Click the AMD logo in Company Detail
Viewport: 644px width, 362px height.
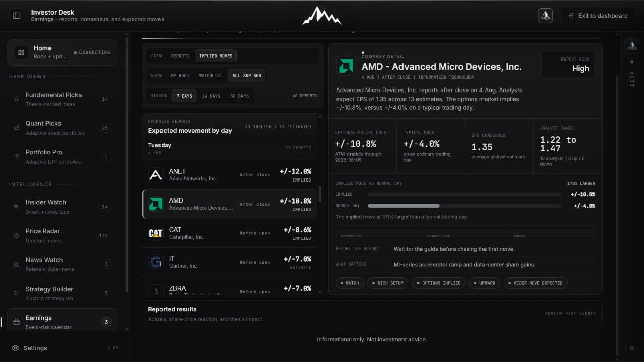[x=346, y=66]
